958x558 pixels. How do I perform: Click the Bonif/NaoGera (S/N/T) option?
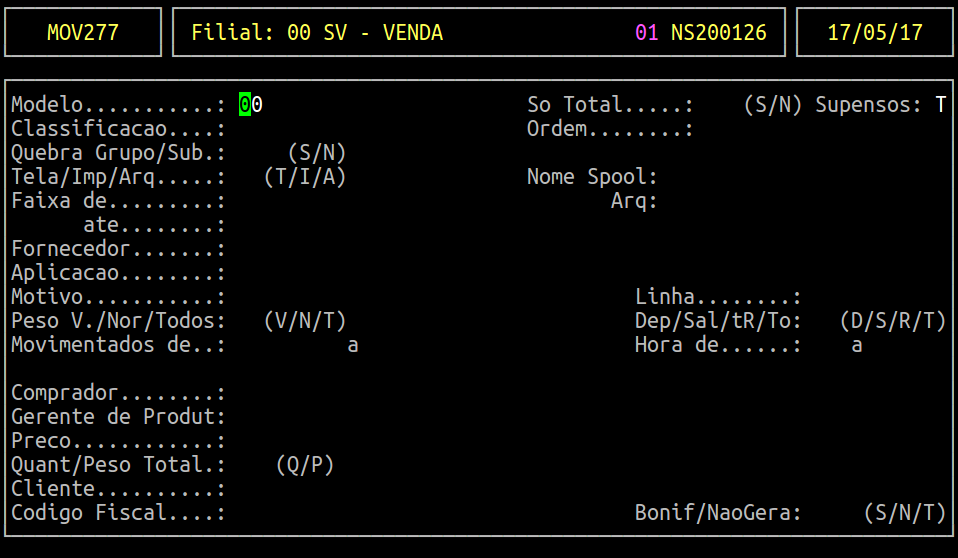904,513
